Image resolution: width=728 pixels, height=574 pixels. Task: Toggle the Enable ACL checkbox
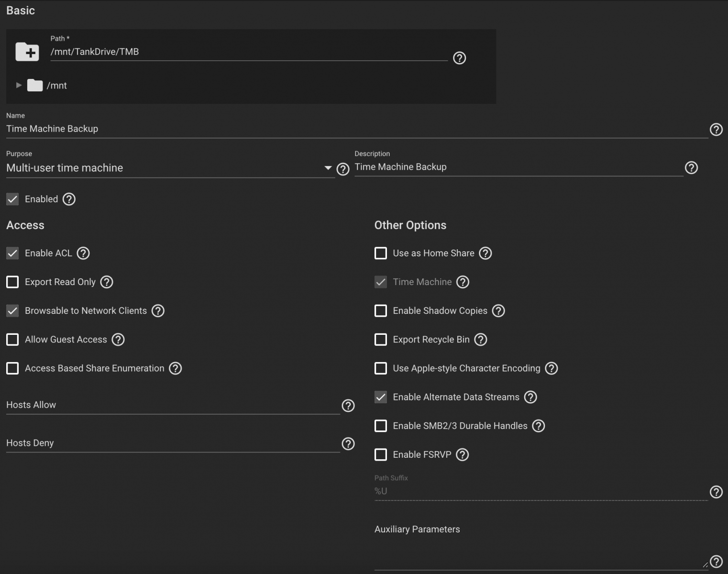12,253
